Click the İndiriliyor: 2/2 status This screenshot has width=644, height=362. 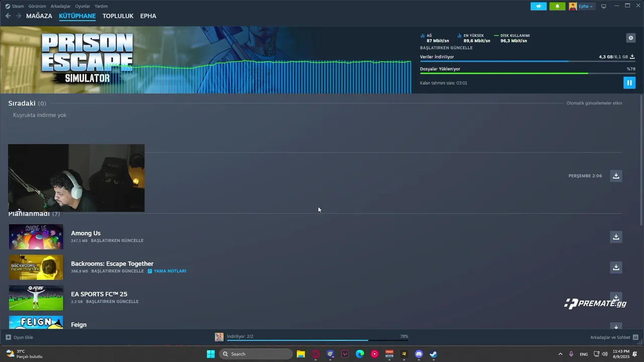[240, 336]
